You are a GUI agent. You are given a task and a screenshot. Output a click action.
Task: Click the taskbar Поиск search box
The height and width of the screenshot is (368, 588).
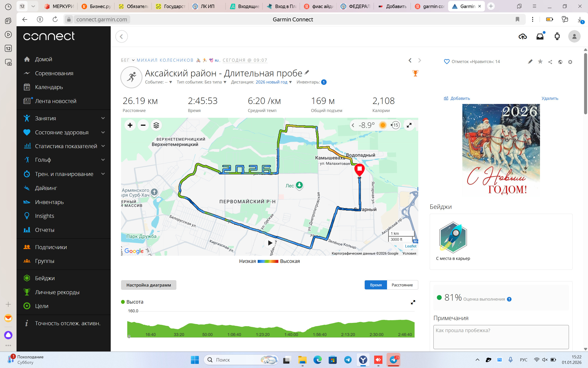point(241,360)
